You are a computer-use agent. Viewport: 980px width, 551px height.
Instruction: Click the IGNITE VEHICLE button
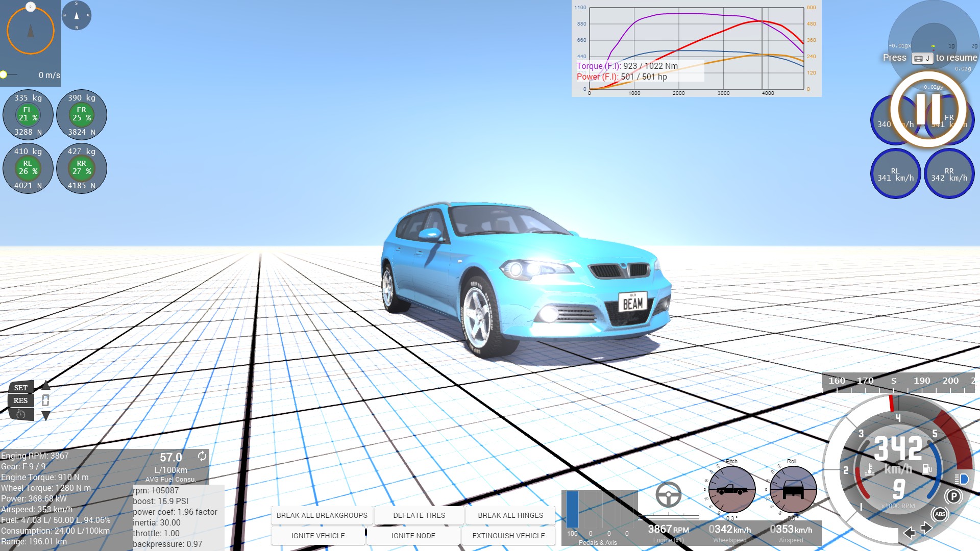[318, 536]
